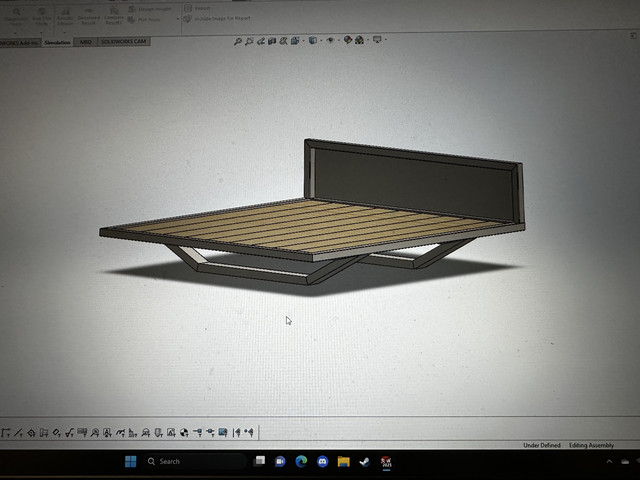Screen dimensions: 640x480
Task: Expand arrow below Results Advisor
Action: pos(64,31)
